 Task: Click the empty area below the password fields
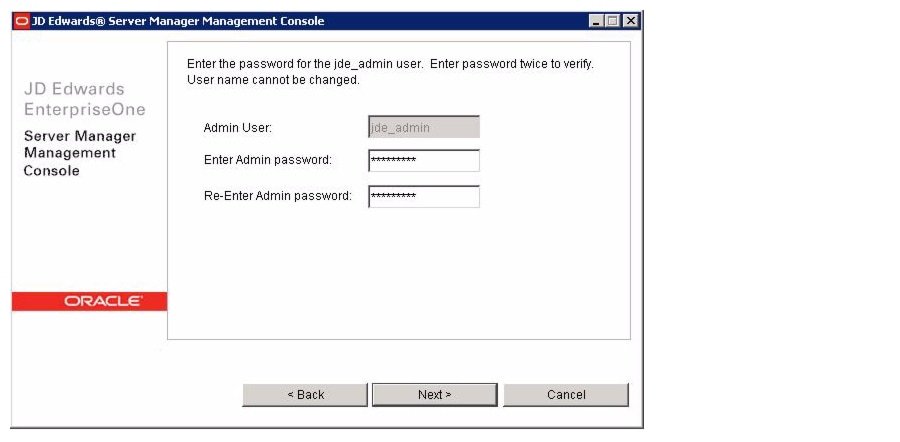398,273
